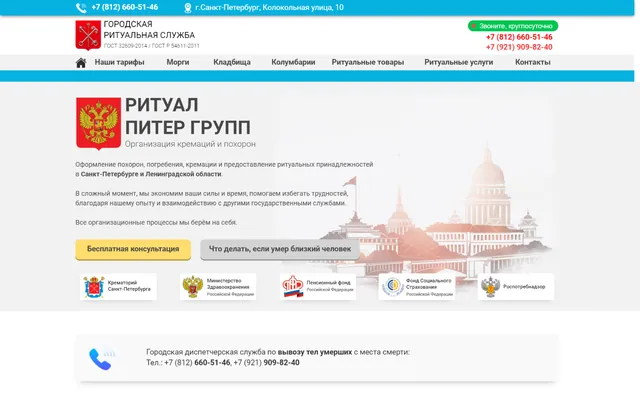The image size is (640, 400).
Task: Click the Министерство Здравоохранения eagle icon
Action: (193, 287)
